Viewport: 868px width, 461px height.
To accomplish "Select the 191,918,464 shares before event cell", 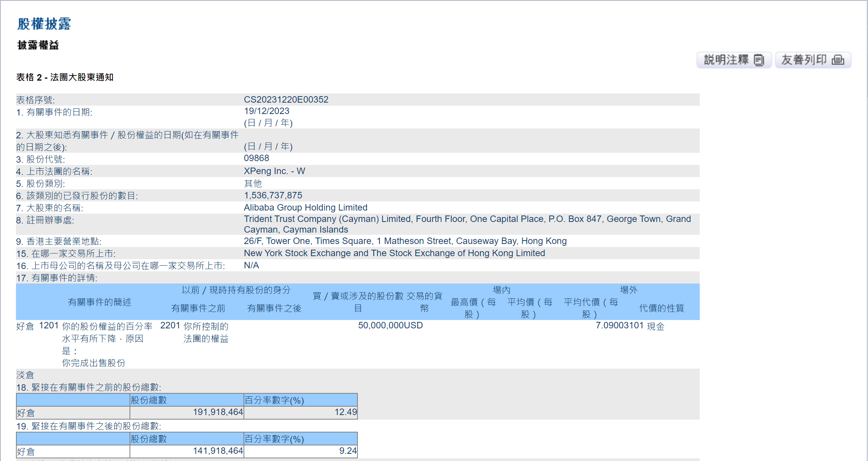I will (x=218, y=412).
